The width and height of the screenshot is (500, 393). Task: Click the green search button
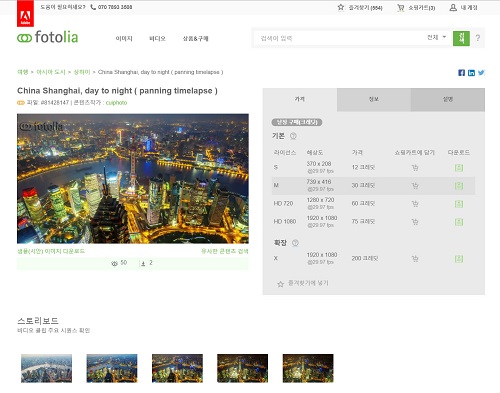pos(461,38)
